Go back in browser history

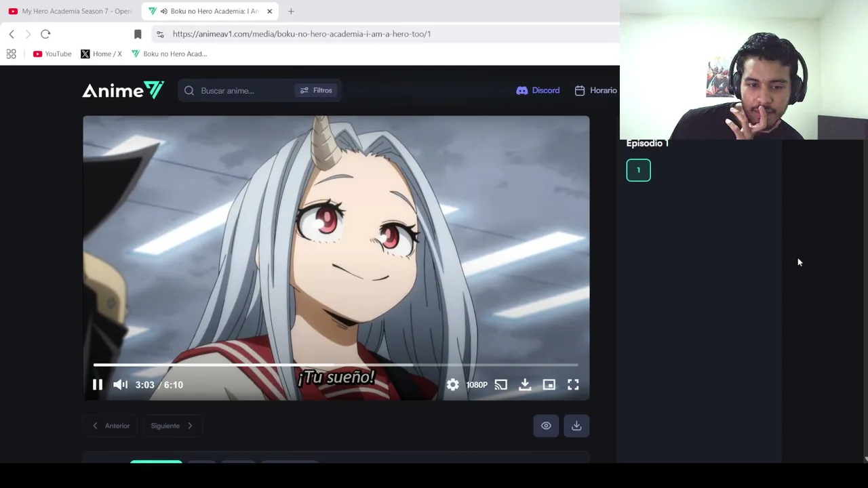pyautogui.click(x=12, y=34)
